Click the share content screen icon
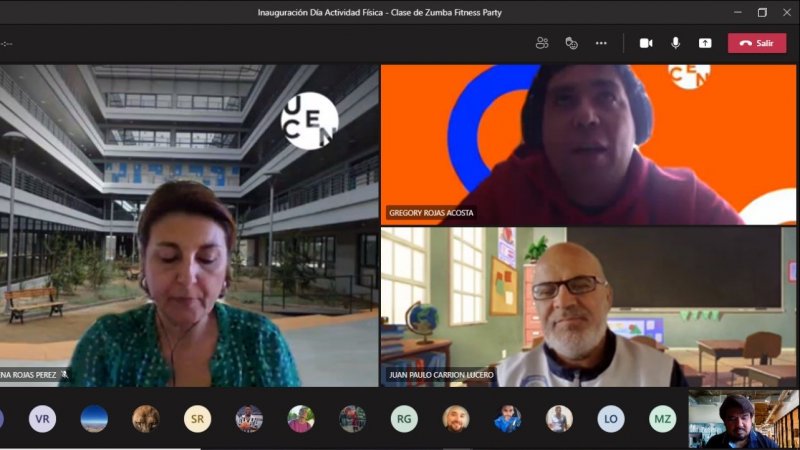Screen dimensions: 800x450 click(x=705, y=43)
